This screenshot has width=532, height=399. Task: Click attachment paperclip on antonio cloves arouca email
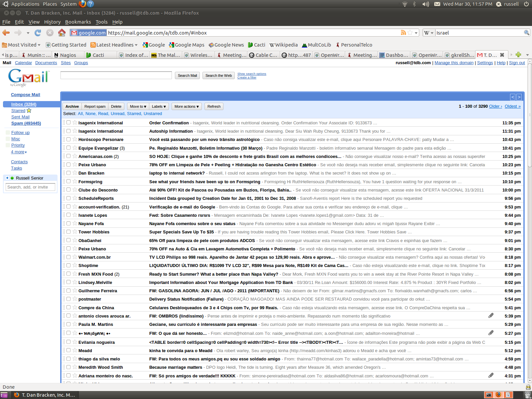click(491, 316)
